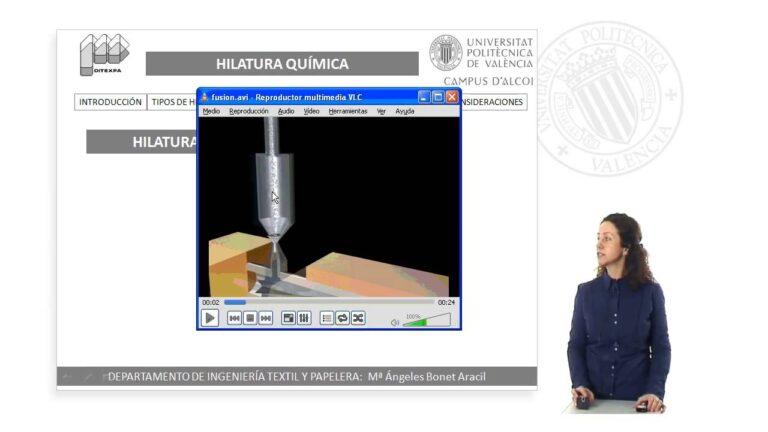Image resolution: width=768 pixels, height=432 pixels.
Task: Open the Ayuda menu
Action: [x=405, y=111]
